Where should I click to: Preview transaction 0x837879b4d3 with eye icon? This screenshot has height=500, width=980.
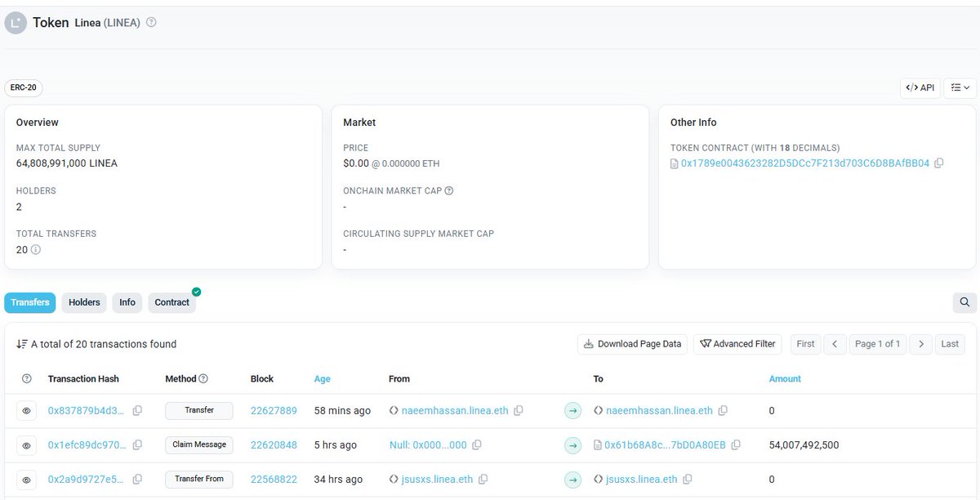[x=26, y=411]
